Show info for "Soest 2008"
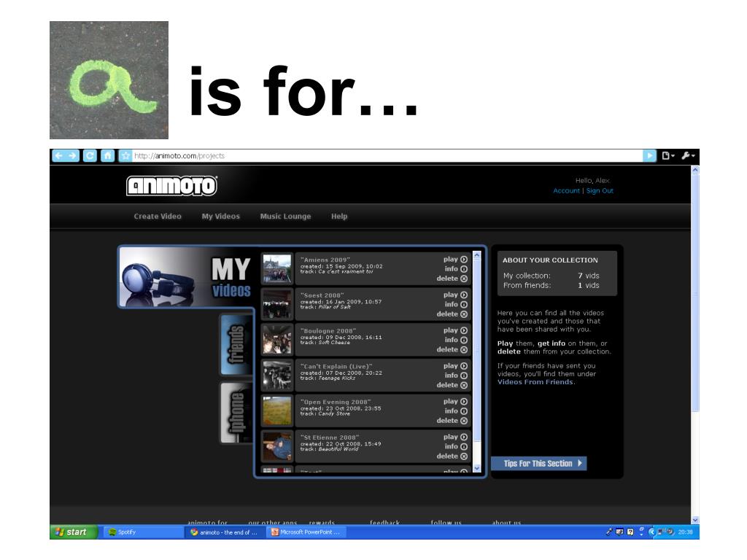747x560 pixels. [456, 304]
